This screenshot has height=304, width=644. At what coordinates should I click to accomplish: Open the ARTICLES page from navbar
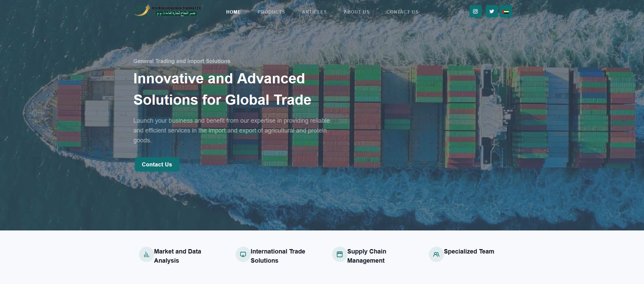314,12
